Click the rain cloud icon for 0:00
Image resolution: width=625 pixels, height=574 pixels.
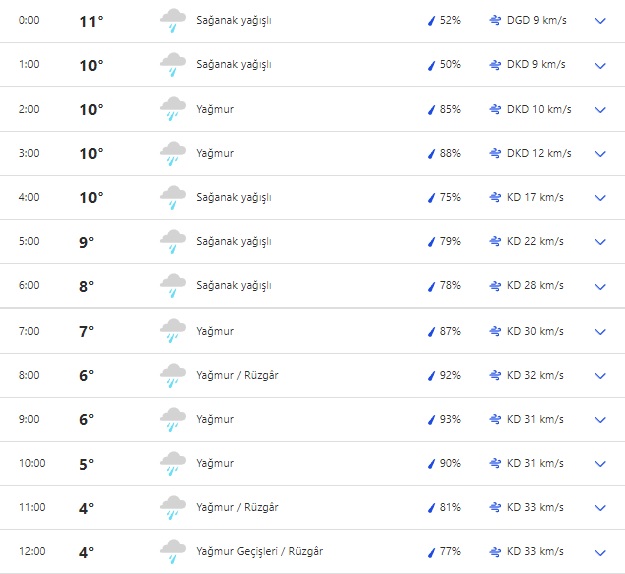click(173, 21)
